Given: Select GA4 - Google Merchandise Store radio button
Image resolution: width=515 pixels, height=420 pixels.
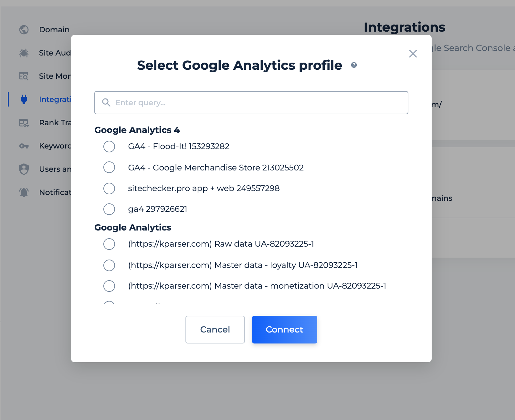Looking at the screenshot, I should point(109,167).
